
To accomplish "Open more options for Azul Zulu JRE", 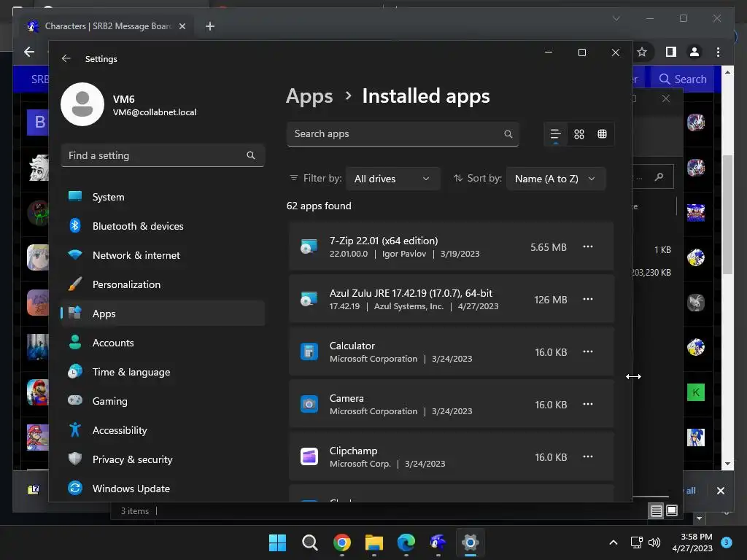I will tap(588, 299).
